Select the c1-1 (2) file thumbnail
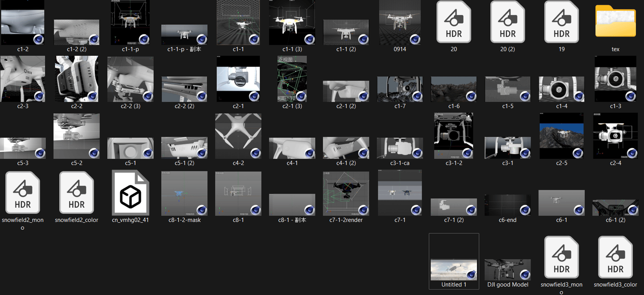Image resolution: width=644 pixels, height=295 pixels. coord(346,32)
